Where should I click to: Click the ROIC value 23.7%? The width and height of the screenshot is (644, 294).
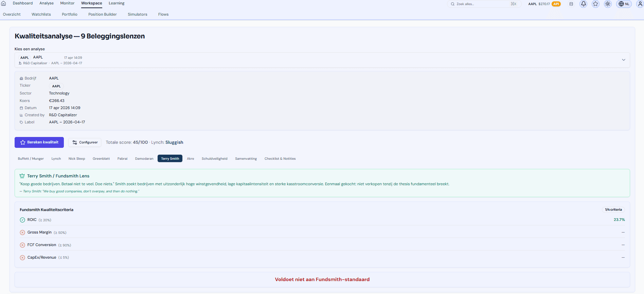click(x=619, y=220)
